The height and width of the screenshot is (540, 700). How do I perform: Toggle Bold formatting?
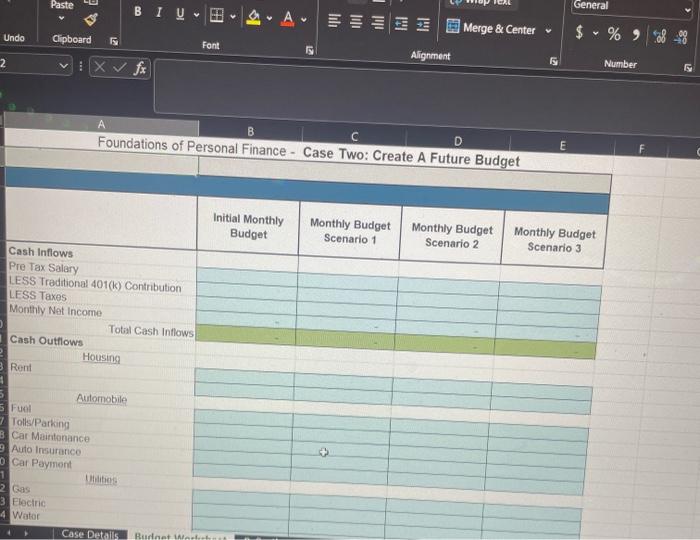pyautogui.click(x=138, y=12)
